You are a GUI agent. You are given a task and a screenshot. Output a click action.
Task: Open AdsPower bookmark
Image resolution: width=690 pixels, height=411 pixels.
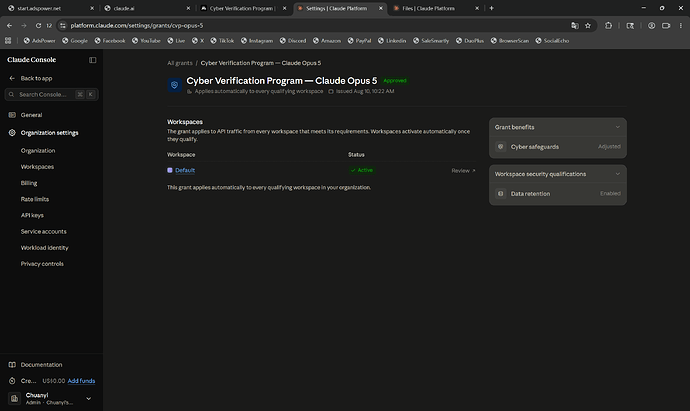40,40
